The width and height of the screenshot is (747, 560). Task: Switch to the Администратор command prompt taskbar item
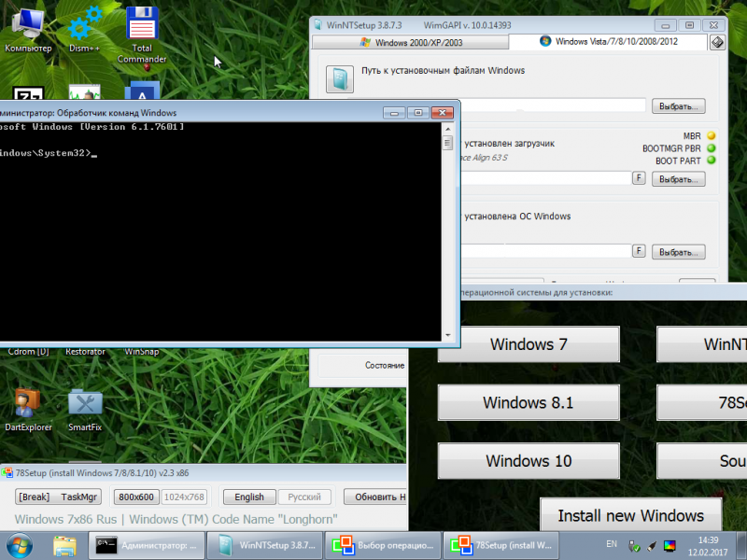pos(147,546)
